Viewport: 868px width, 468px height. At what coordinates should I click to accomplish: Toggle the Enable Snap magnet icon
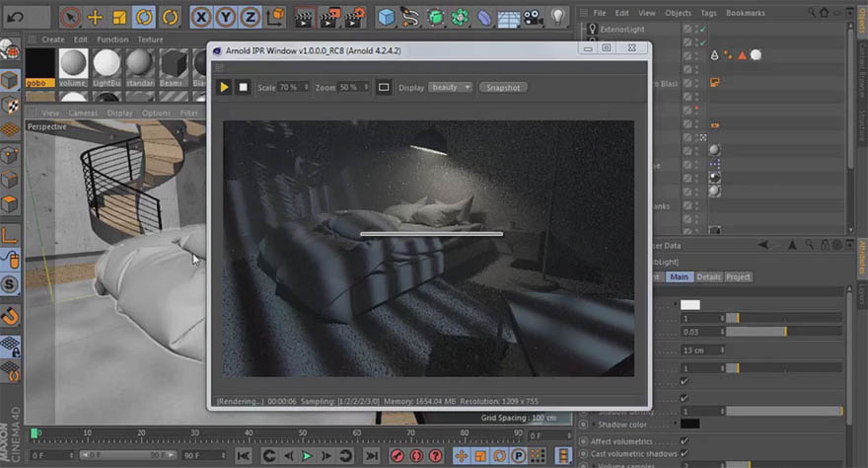[x=10, y=316]
